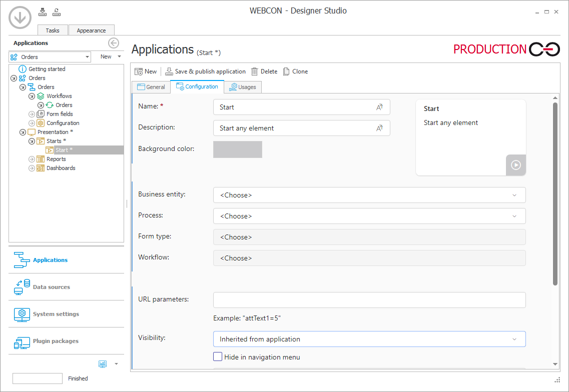Screen dimensions: 569x392
Task: Open the Plugin packages section
Action: pos(67,341)
